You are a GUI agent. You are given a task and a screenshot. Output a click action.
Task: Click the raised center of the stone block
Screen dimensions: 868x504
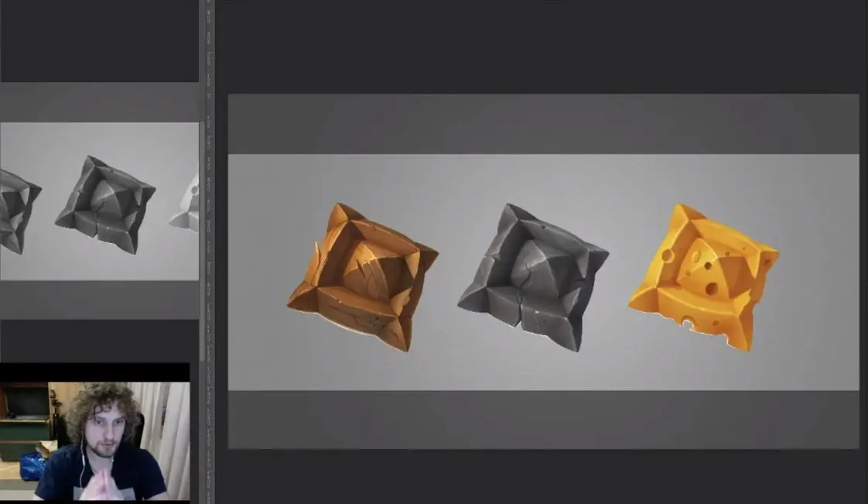coord(535,268)
